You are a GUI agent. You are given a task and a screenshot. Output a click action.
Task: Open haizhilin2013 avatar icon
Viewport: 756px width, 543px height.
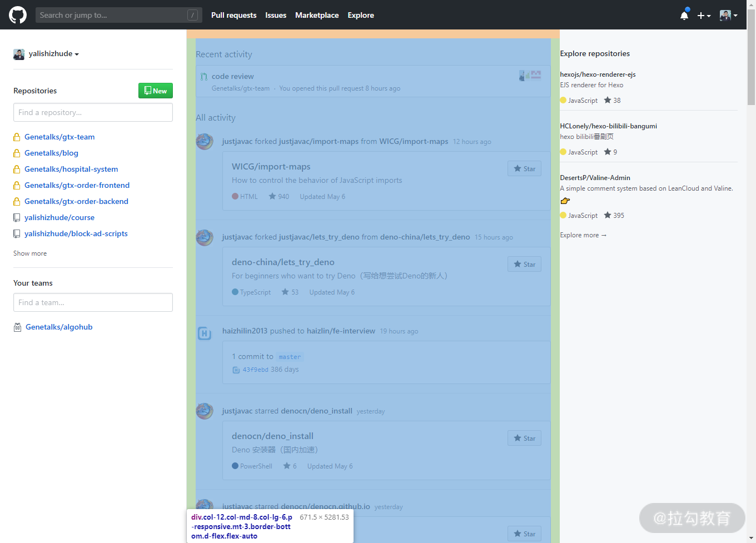click(205, 333)
